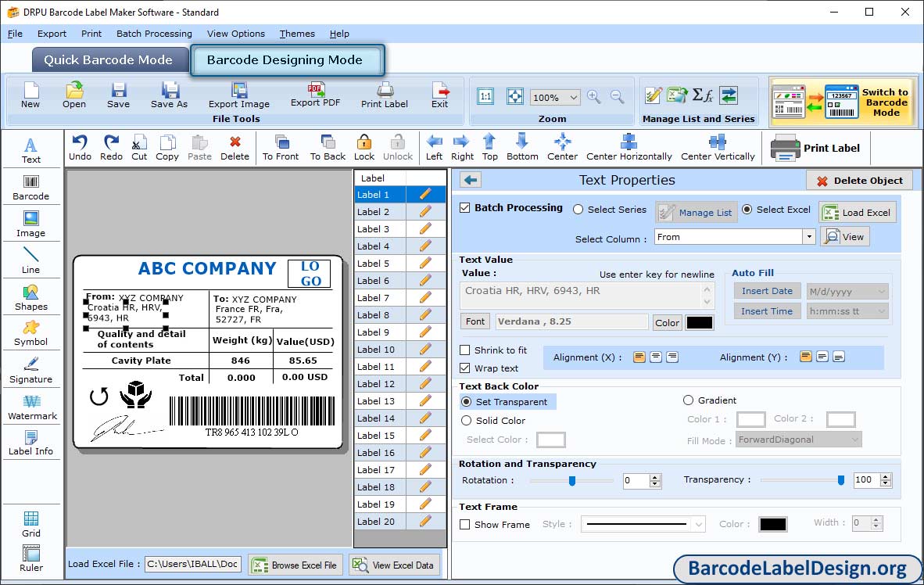Pick the Line drawing tool
Viewport: 924px width, 585px height.
30,260
